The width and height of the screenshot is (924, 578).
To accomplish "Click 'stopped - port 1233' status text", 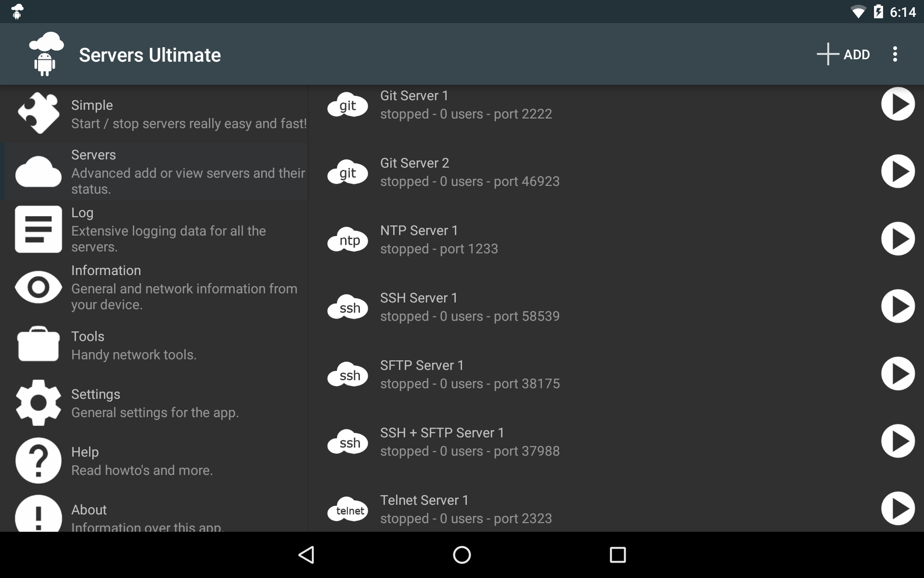I will click(x=439, y=249).
